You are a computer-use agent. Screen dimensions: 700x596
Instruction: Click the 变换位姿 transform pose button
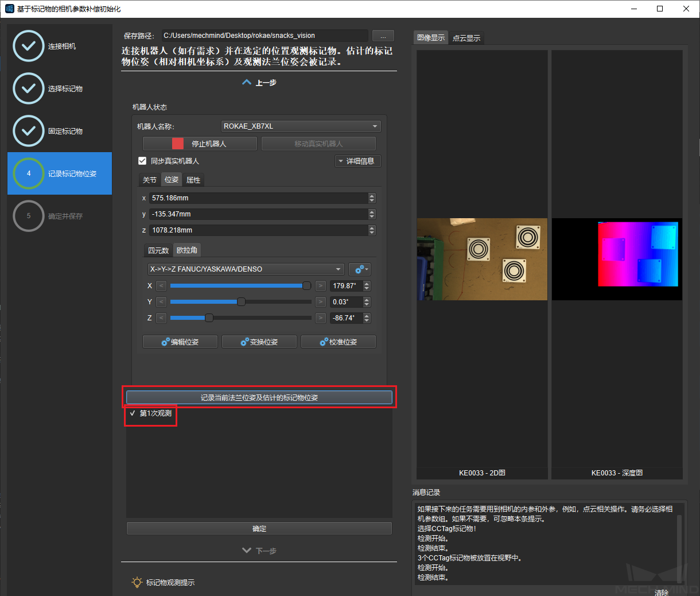[x=259, y=342]
